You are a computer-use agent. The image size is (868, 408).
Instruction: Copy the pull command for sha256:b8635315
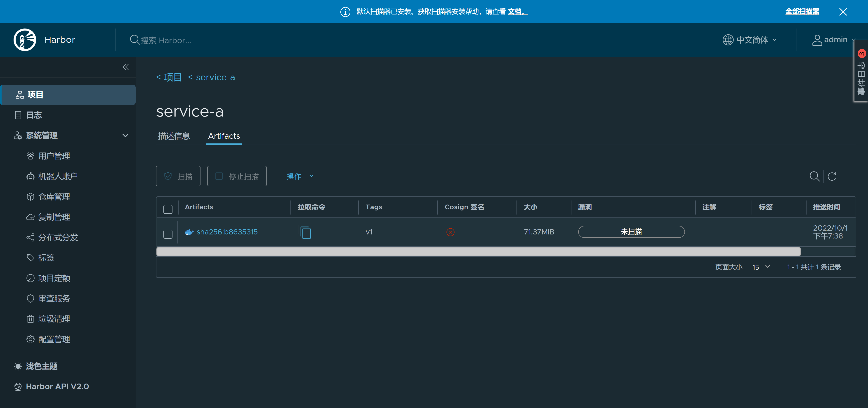(x=305, y=232)
